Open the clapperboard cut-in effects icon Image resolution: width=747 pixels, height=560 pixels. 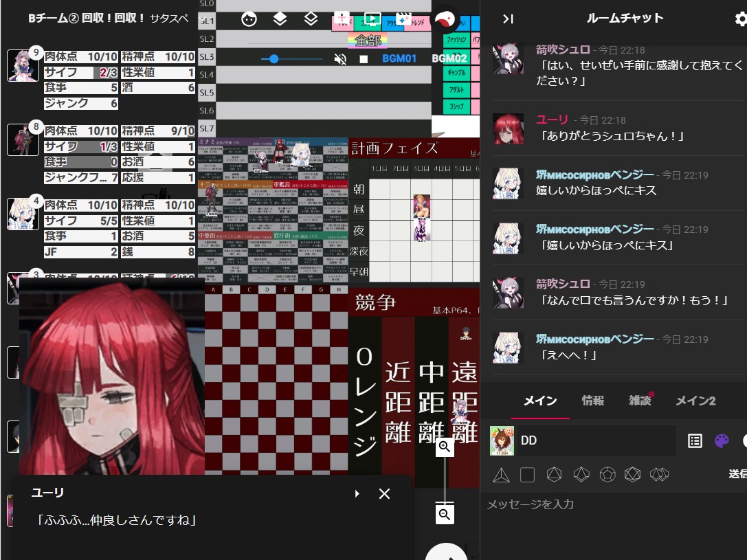(403, 19)
